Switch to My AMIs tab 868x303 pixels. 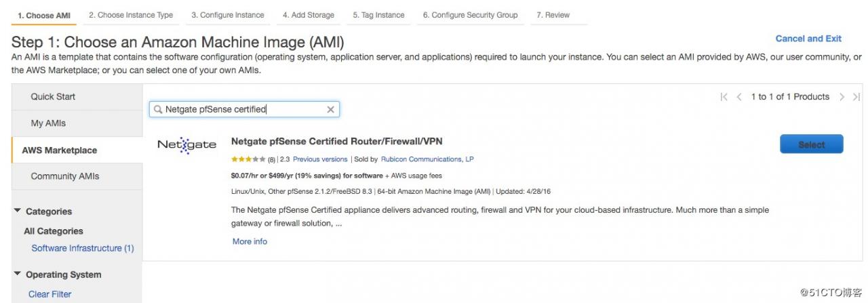[x=48, y=123]
